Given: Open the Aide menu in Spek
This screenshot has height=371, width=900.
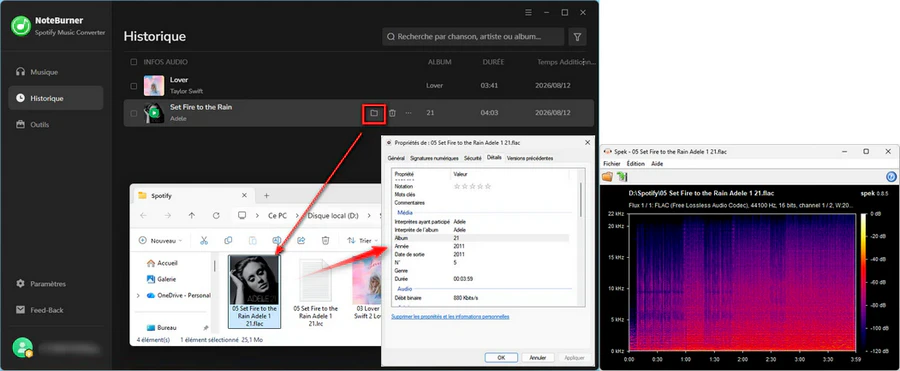Looking at the screenshot, I should click(x=657, y=164).
